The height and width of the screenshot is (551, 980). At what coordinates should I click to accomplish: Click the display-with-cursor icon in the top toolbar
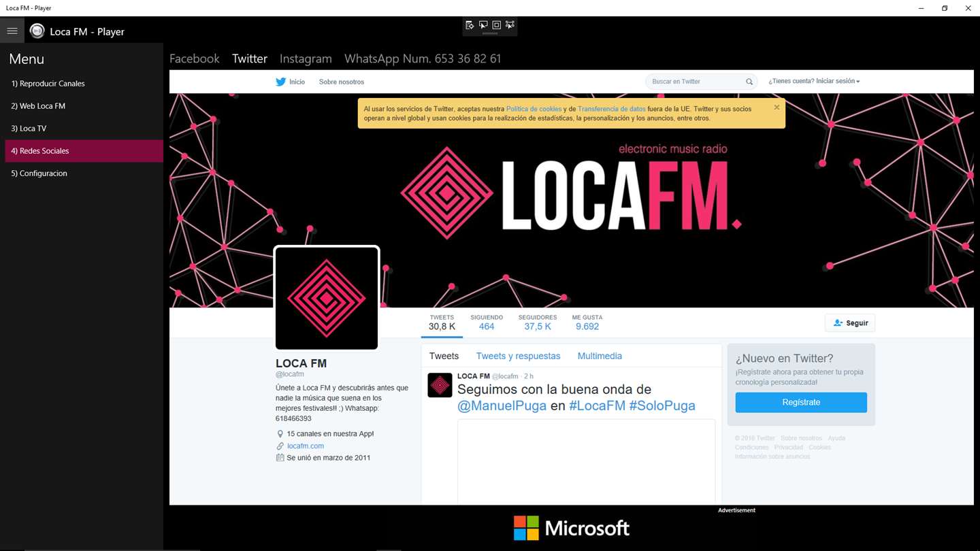click(483, 25)
